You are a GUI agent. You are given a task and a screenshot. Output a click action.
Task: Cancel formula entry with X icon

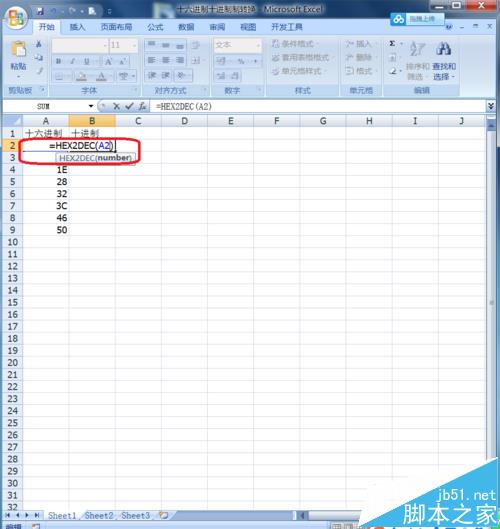click(116, 107)
